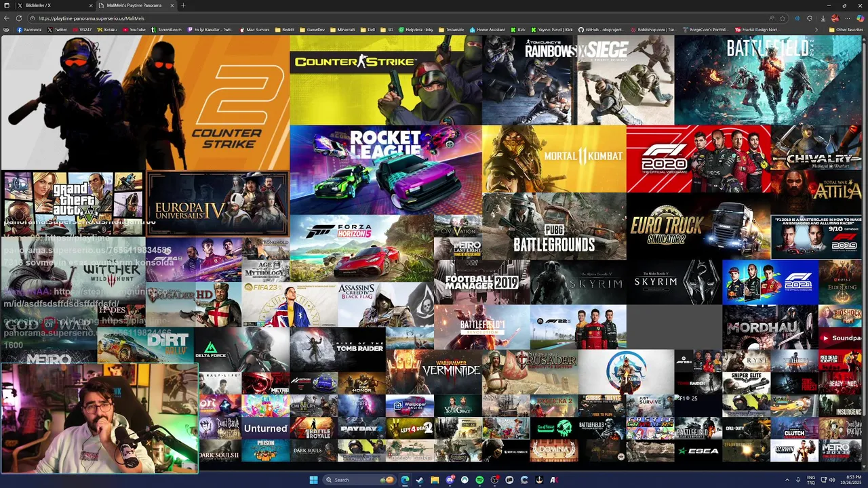The width and height of the screenshot is (868, 488).
Task: Open the Home Assistant bookmark
Action: pyautogui.click(x=487, y=30)
